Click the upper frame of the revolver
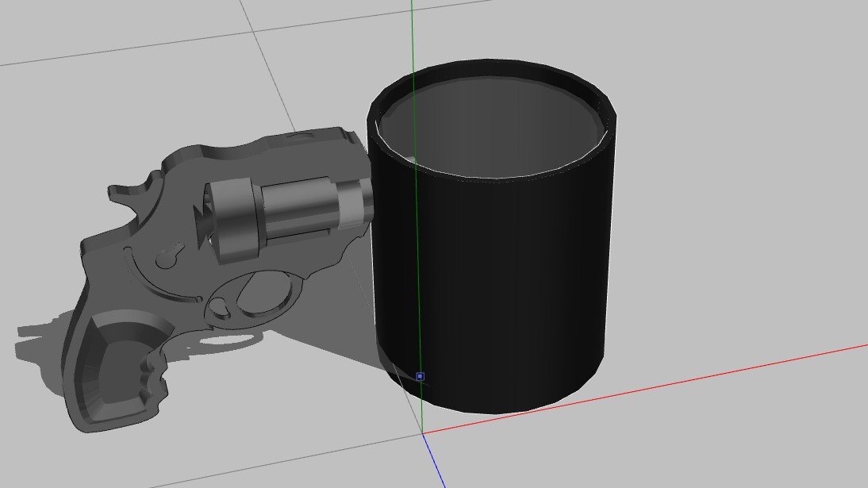868x488 pixels. 270,151
